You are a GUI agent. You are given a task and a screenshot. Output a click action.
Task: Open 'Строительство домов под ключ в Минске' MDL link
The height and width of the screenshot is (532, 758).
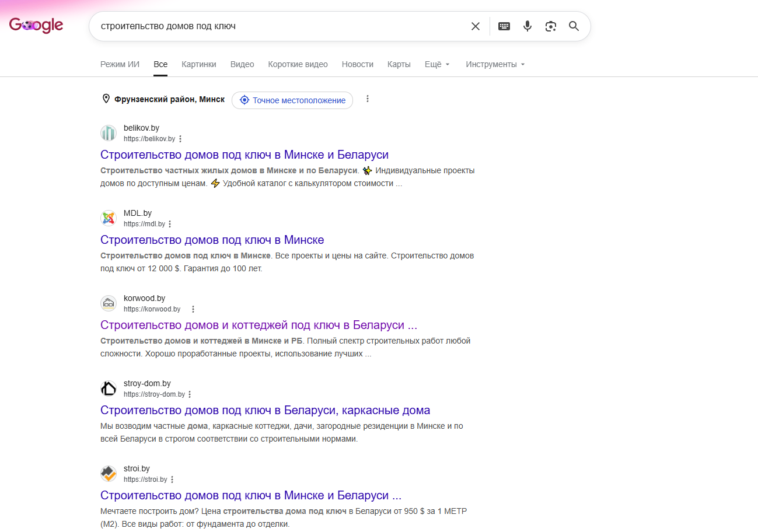pyautogui.click(x=212, y=240)
